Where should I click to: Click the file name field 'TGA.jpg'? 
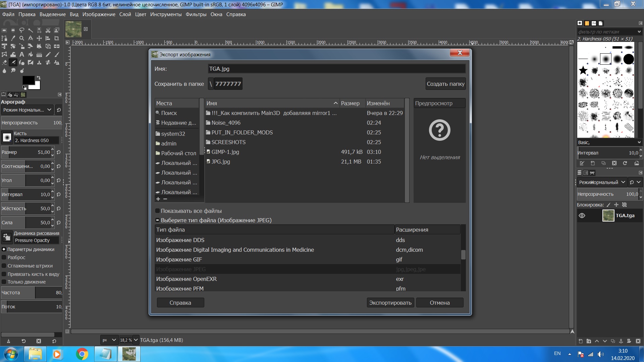pos(336,69)
